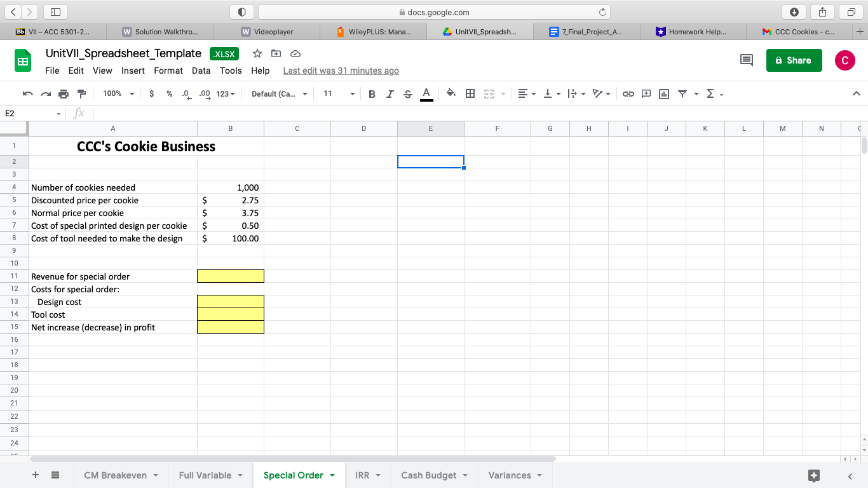Click the Share button
This screenshot has height=488, width=868.
click(x=794, y=61)
